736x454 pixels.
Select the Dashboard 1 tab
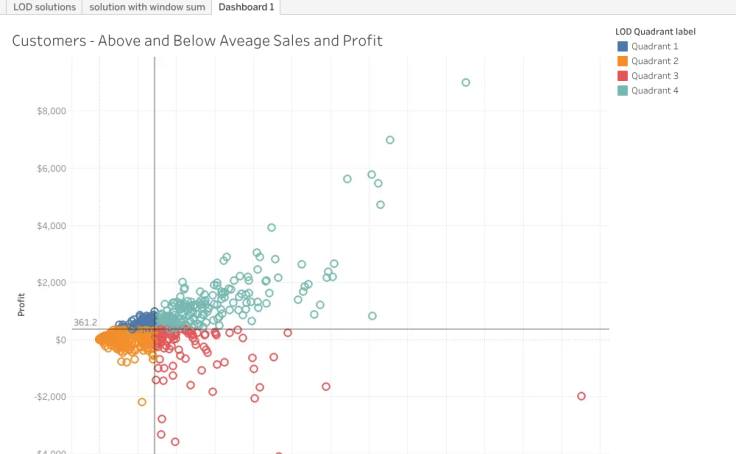coord(246,7)
